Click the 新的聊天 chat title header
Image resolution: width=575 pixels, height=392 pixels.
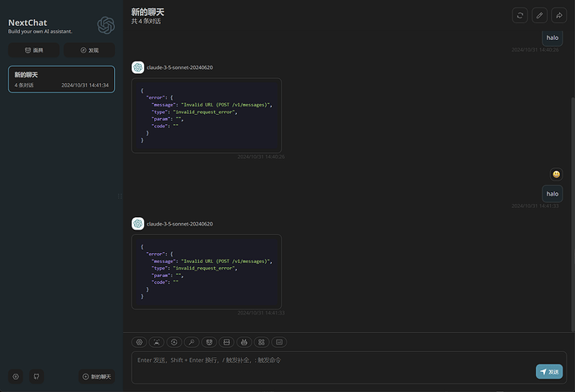point(147,12)
